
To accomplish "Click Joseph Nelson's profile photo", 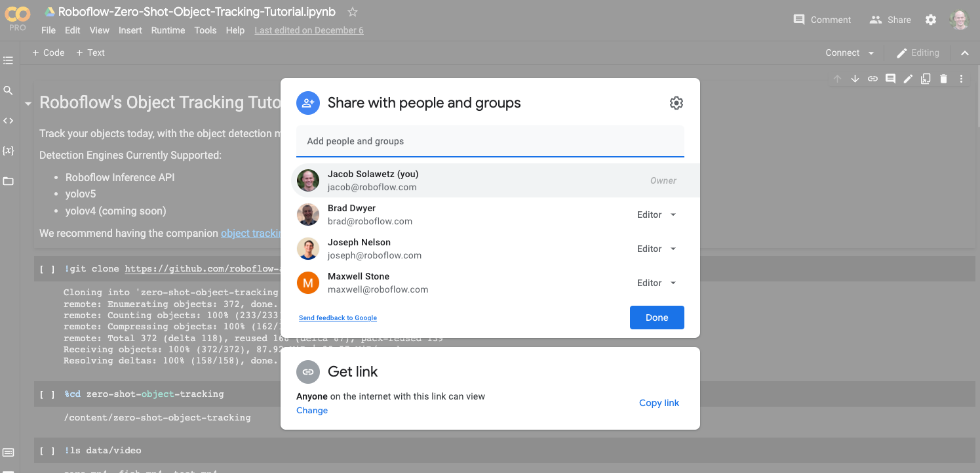I will click(307, 249).
